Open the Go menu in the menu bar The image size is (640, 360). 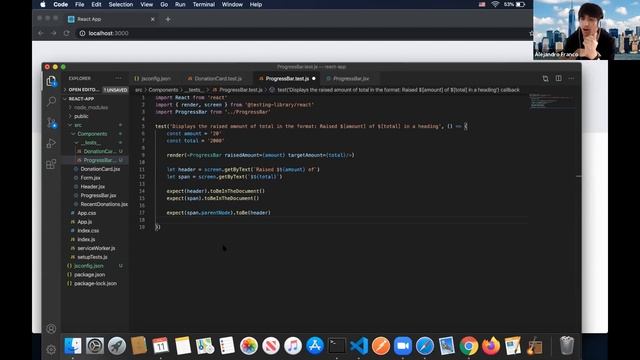(164, 4)
